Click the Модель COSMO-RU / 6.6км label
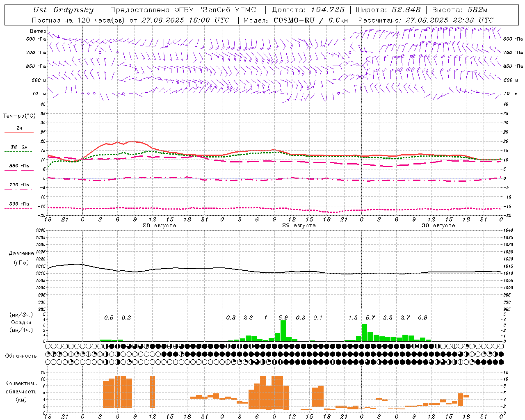This screenshot has height=420, width=525. click(x=296, y=20)
